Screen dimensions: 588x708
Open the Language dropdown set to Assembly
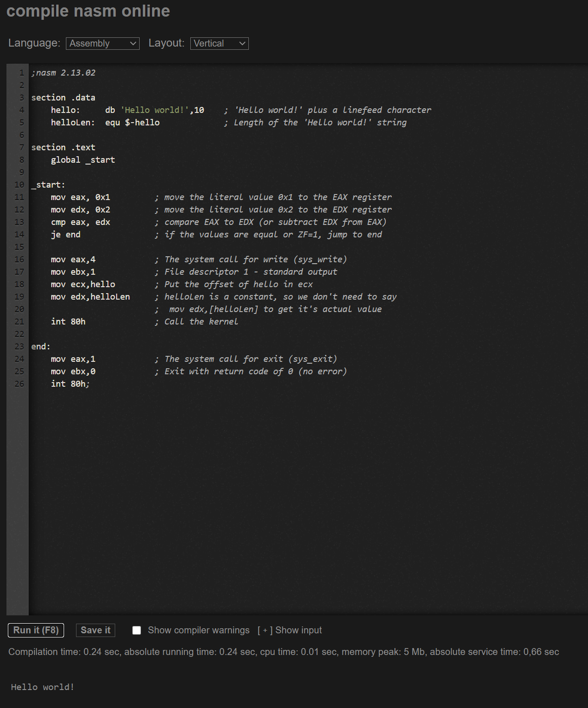(x=102, y=43)
